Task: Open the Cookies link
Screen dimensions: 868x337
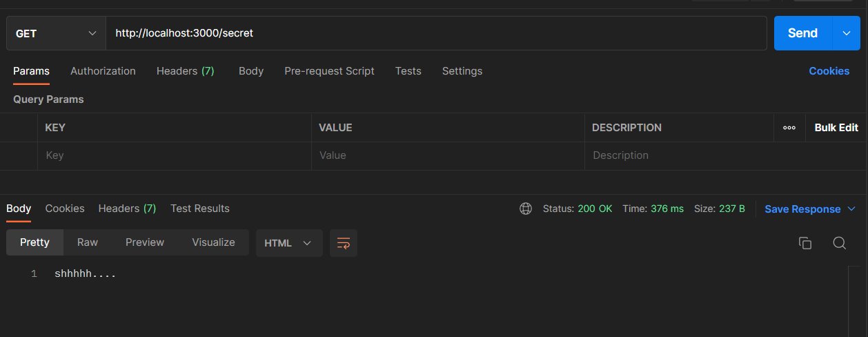Action: click(829, 71)
